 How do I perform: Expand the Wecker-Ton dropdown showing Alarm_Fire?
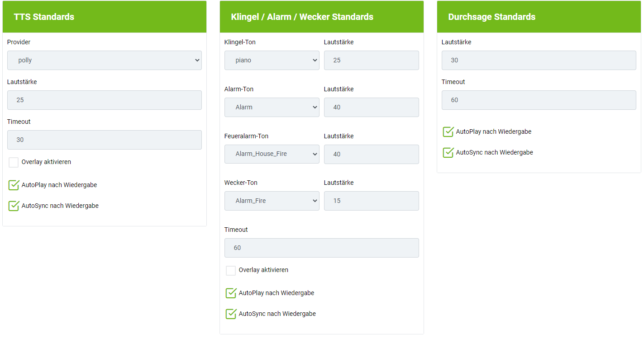[x=272, y=201]
